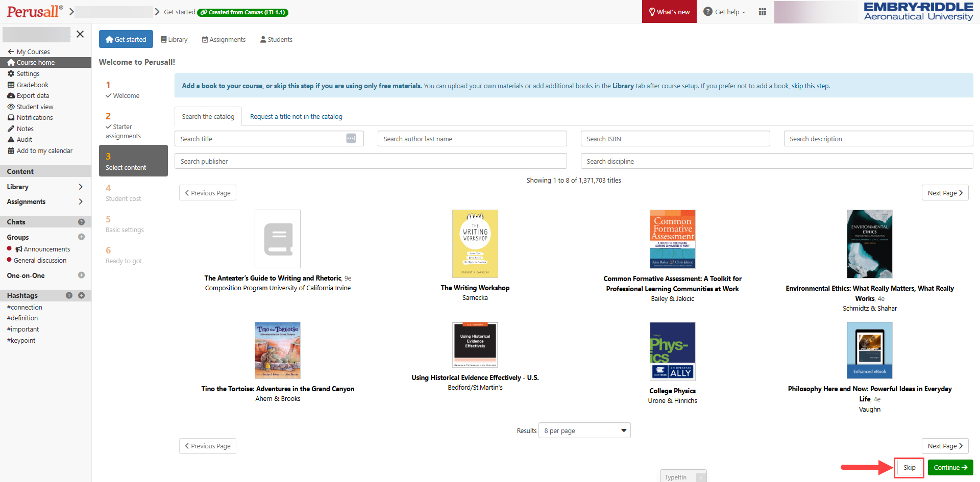The width and height of the screenshot is (980, 482).
Task: Go back to My Courses
Action: click(x=29, y=52)
